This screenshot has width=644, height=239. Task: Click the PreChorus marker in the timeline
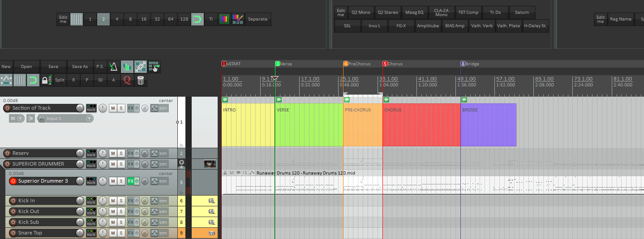359,64
